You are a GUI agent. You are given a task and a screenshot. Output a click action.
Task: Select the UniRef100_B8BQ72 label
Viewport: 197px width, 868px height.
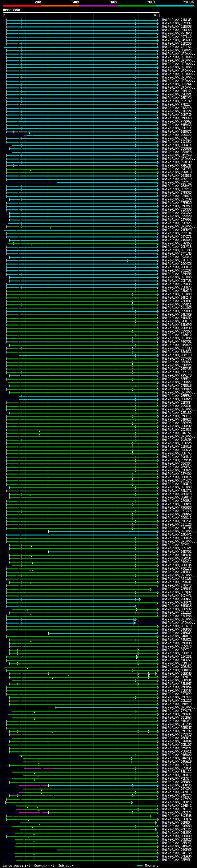pos(177,131)
